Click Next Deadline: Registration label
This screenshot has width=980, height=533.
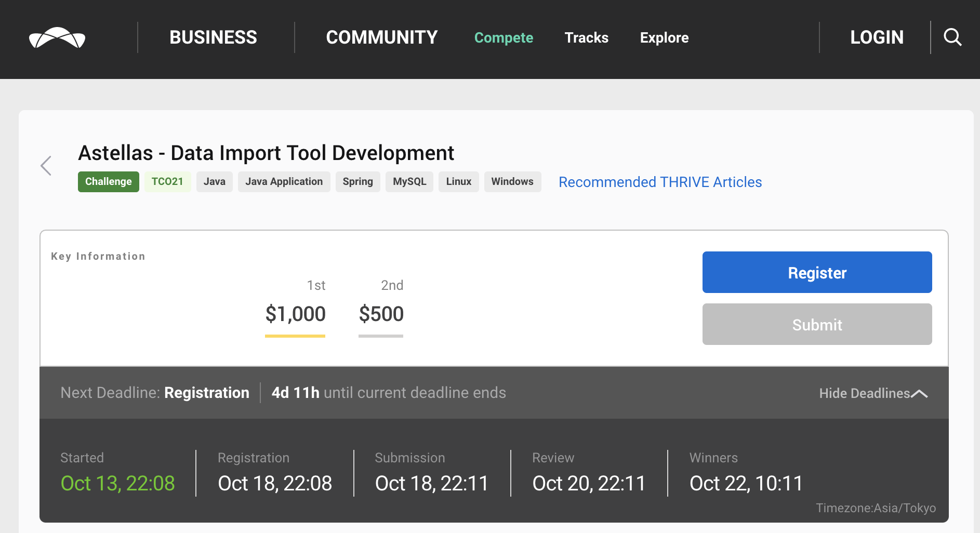pos(155,393)
